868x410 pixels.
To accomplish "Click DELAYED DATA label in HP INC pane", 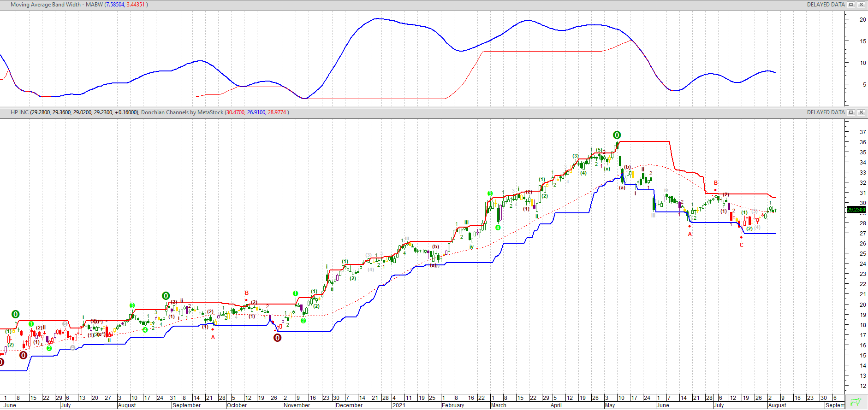I will (x=826, y=112).
